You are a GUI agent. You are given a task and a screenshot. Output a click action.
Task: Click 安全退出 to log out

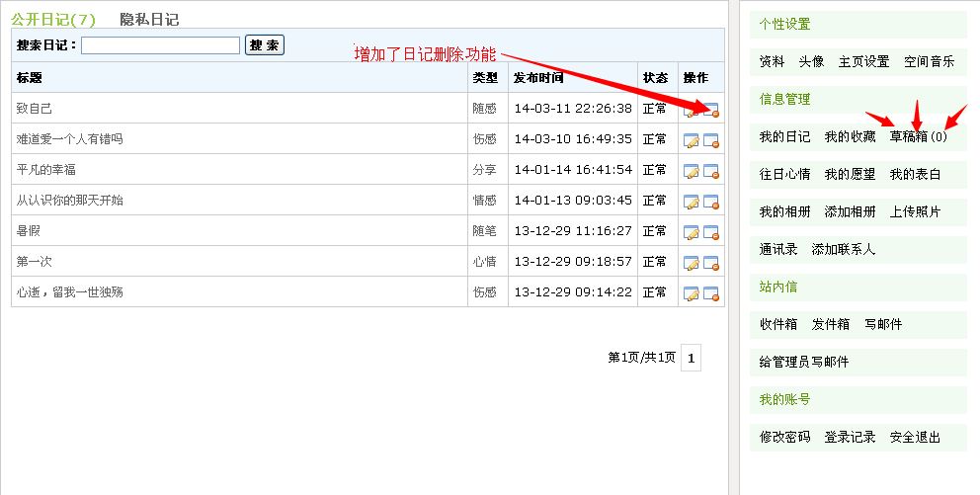click(x=915, y=437)
